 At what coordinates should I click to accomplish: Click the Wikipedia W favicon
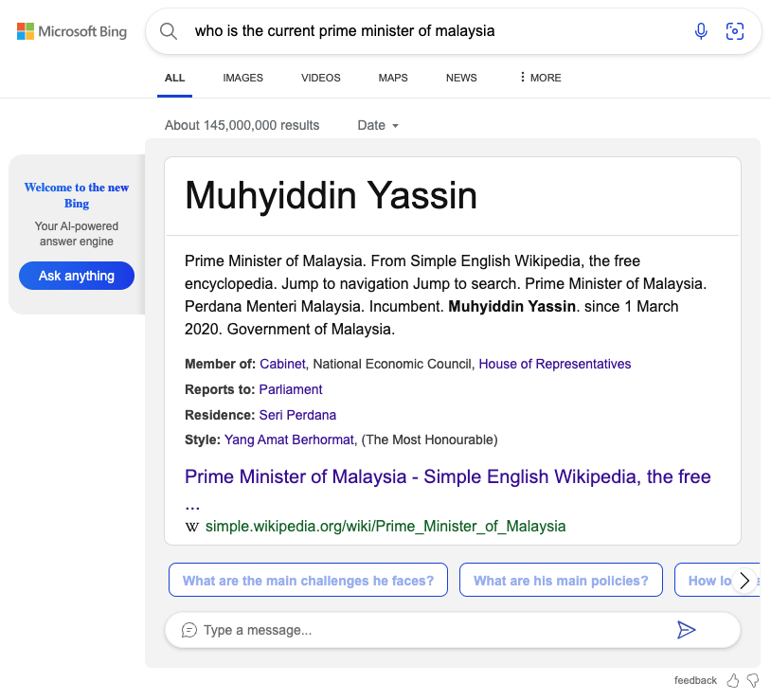point(191,527)
